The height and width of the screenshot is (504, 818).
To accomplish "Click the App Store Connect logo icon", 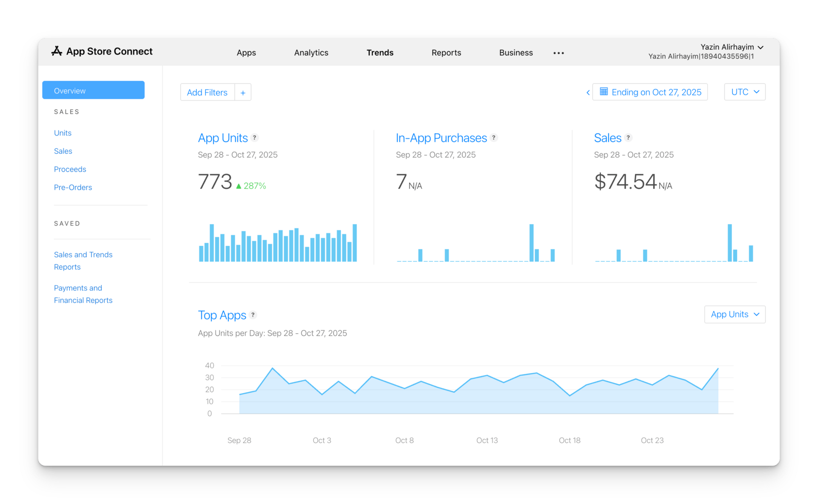I will (x=57, y=52).
